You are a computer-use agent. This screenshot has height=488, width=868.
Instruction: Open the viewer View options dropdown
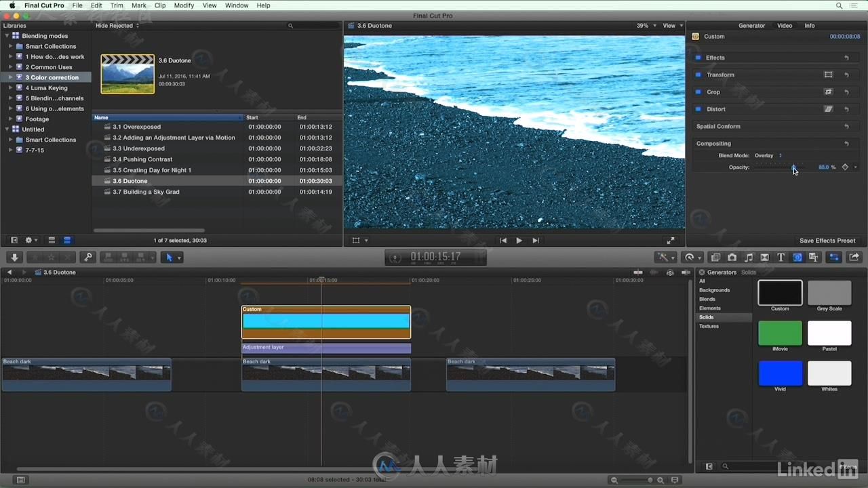point(672,26)
